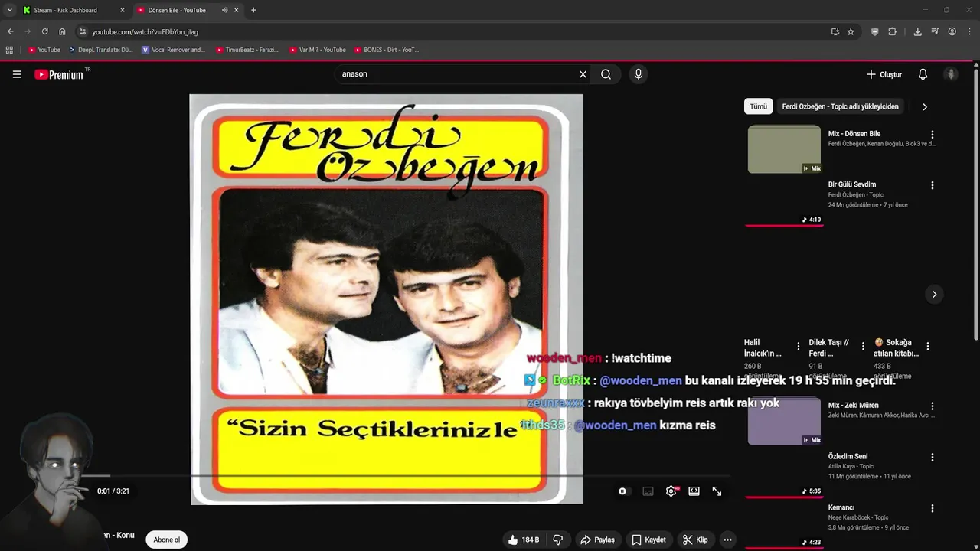Screen dimensions: 980x551
Task: Open the BONES - Dirt bookmark
Action: [386, 50]
